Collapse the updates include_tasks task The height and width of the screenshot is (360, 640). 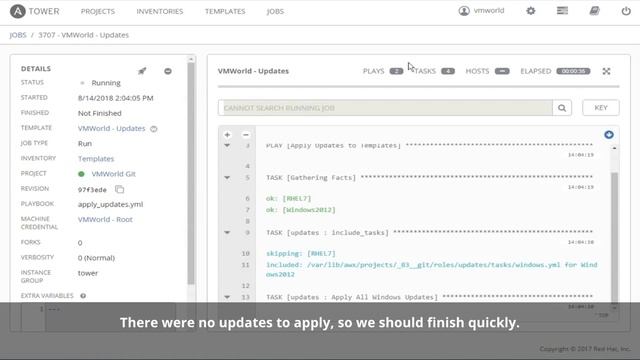click(x=227, y=232)
